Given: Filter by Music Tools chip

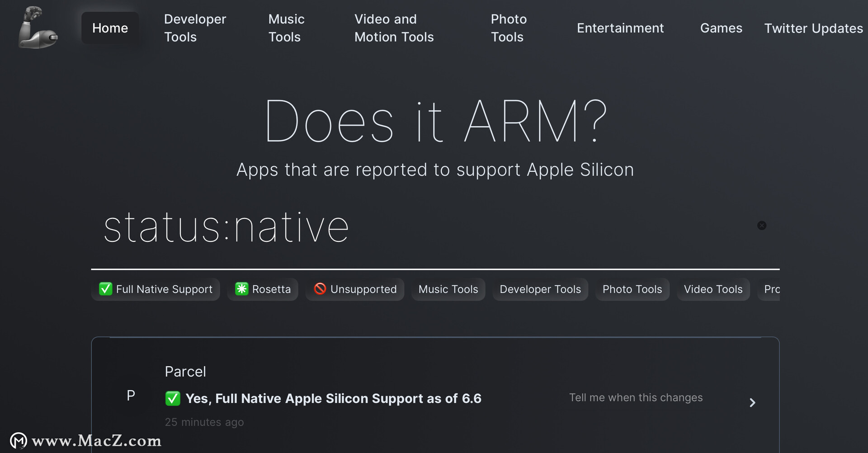Looking at the screenshot, I should point(448,289).
